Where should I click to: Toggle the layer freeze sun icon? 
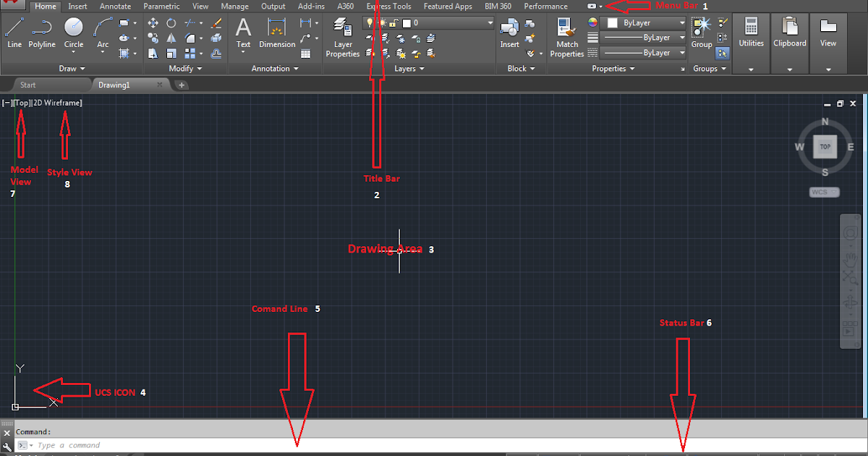pyautogui.click(x=383, y=22)
